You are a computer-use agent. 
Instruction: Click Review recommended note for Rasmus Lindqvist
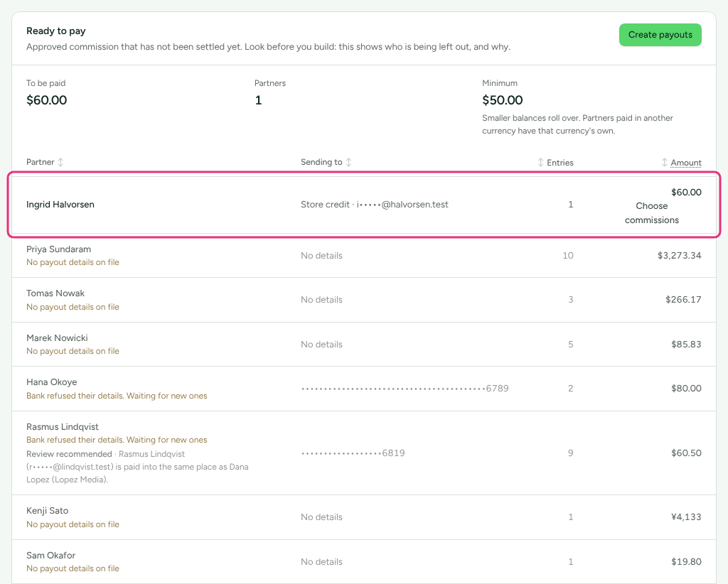(137, 467)
